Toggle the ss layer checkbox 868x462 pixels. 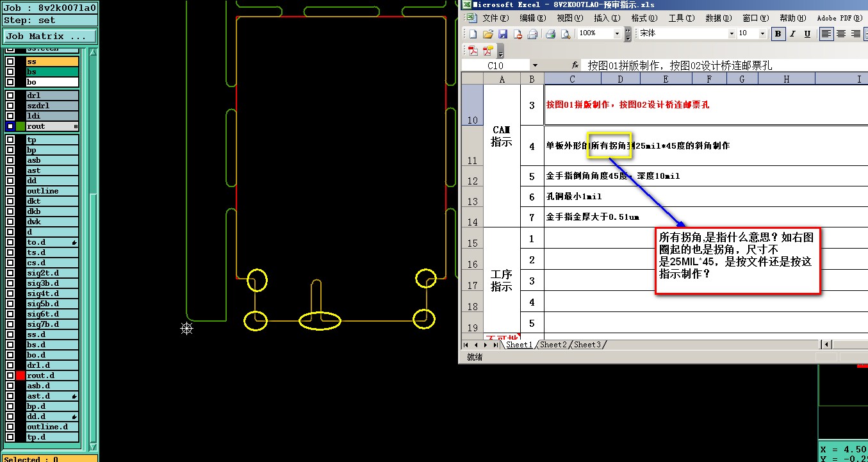[10, 62]
